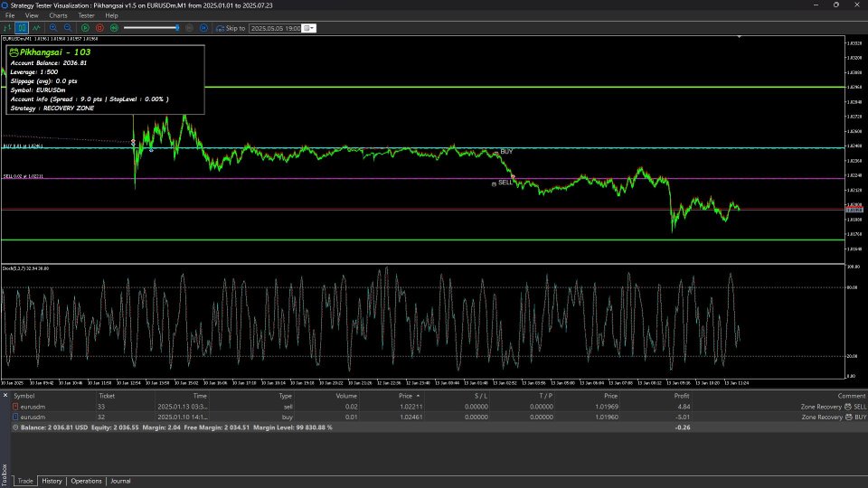Click the Zone Recovery SELL comment

pyautogui.click(x=834, y=407)
